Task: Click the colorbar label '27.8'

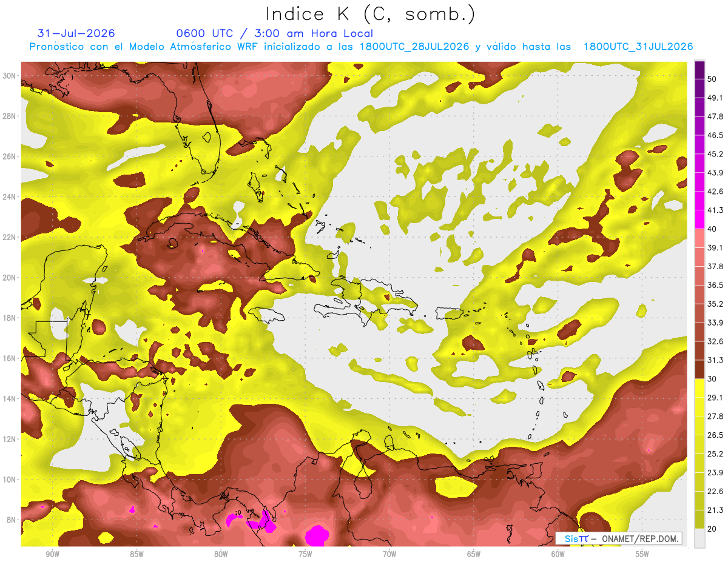Action: click(x=715, y=416)
